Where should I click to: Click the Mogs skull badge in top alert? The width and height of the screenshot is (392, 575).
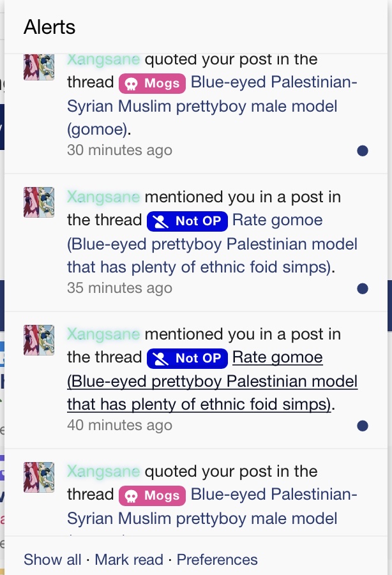(x=152, y=83)
